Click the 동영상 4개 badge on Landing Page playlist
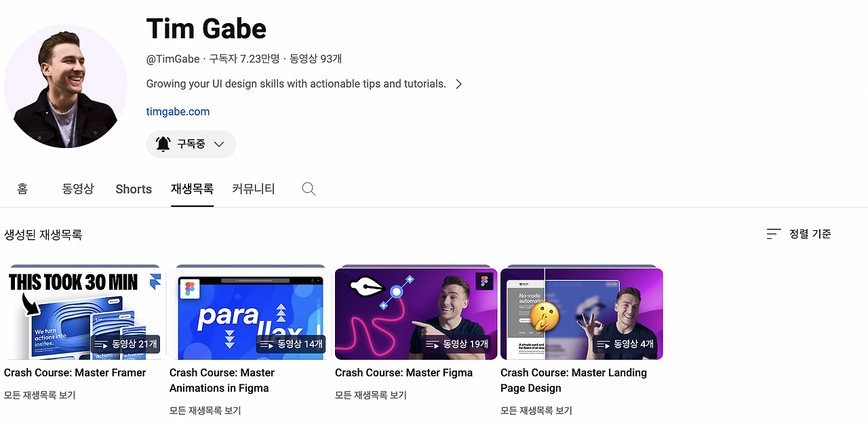 click(621, 344)
